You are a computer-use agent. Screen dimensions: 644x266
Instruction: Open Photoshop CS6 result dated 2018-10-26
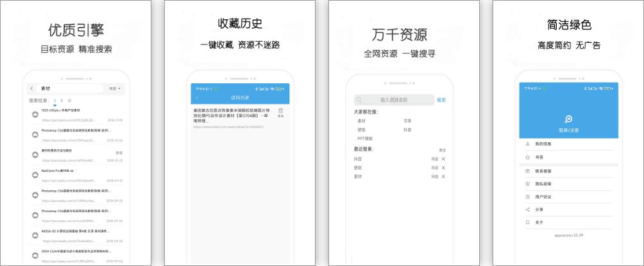pyautogui.click(x=77, y=135)
